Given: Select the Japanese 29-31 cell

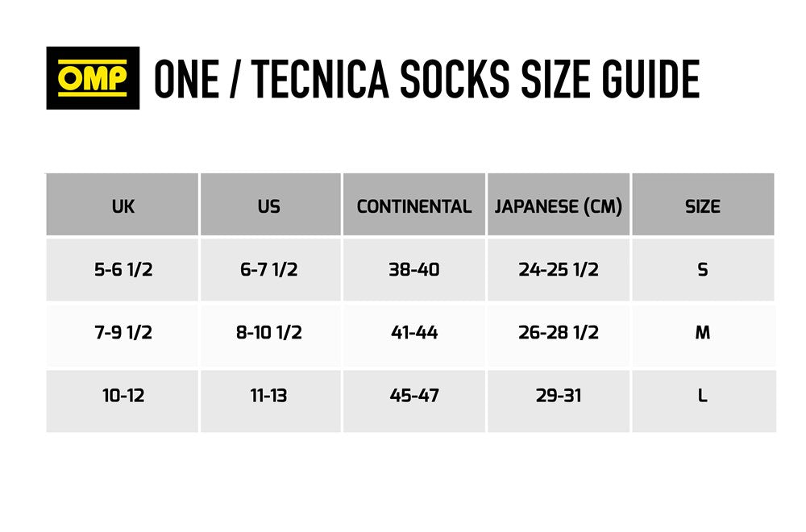Looking at the screenshot, I should click(559, 396).
